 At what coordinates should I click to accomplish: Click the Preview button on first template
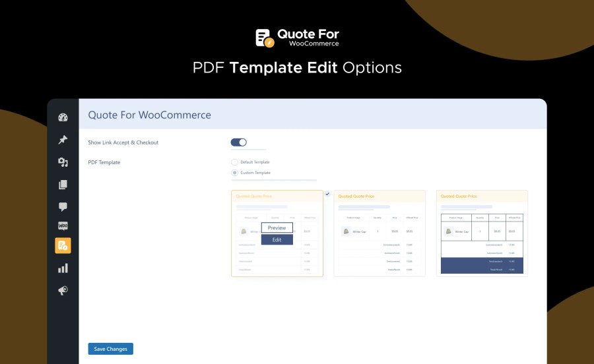click(277, 228)
